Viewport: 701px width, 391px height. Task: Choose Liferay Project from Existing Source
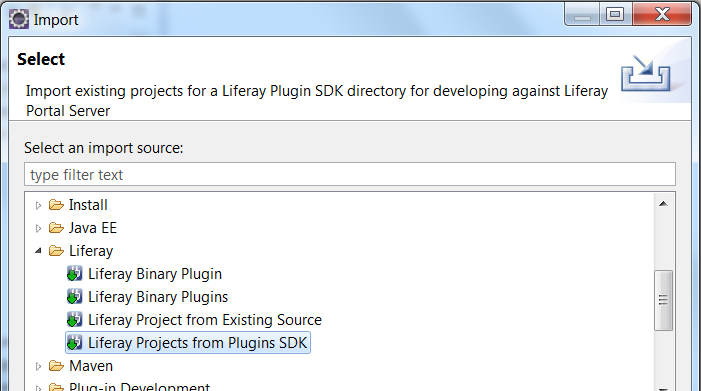(x=205, y=320)
